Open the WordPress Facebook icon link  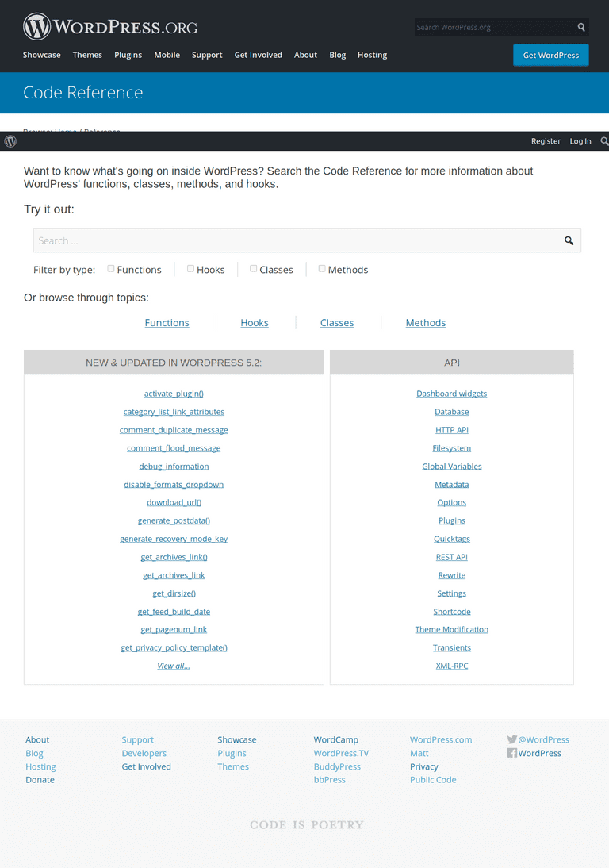[512, 753]
